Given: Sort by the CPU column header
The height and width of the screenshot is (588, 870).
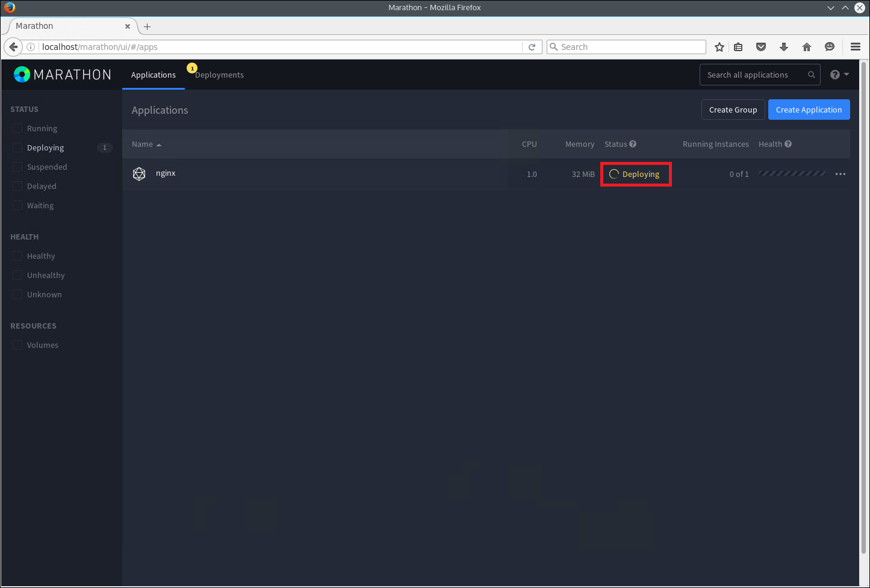Looking at the screenshot, I should [x=529, y=144].
